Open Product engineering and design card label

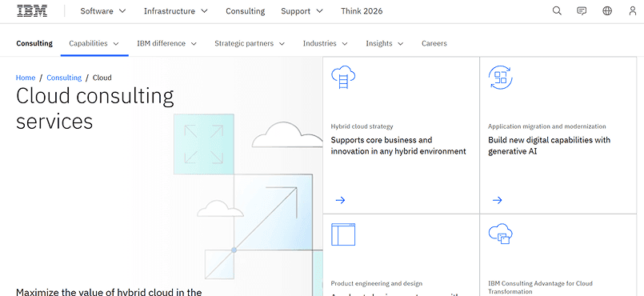point(376,284)
